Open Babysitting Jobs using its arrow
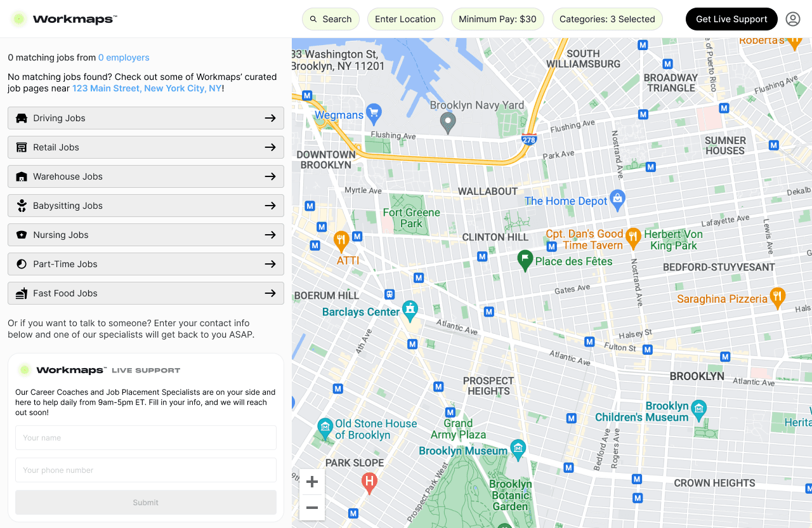812x528 pixels. pos(270,206)
